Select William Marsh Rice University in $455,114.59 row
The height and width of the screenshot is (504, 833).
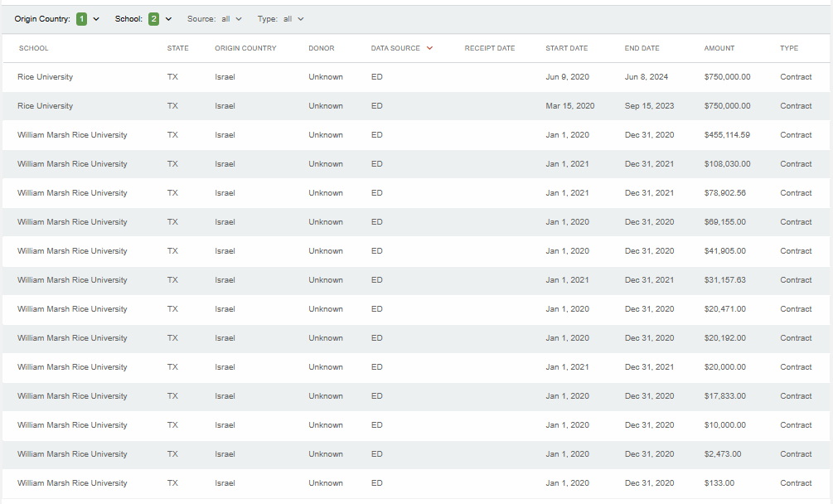tap(72, 135)
